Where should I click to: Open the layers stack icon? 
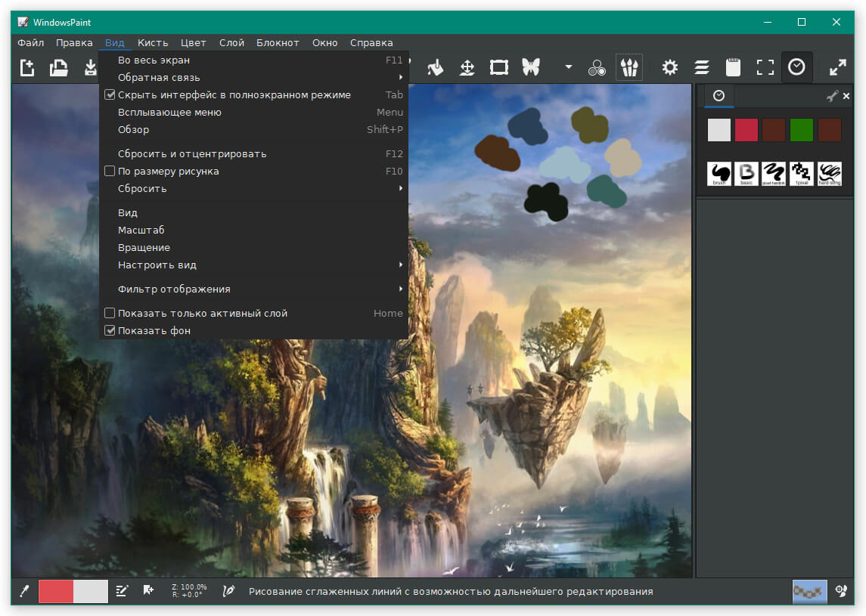[x=701, y=68]
